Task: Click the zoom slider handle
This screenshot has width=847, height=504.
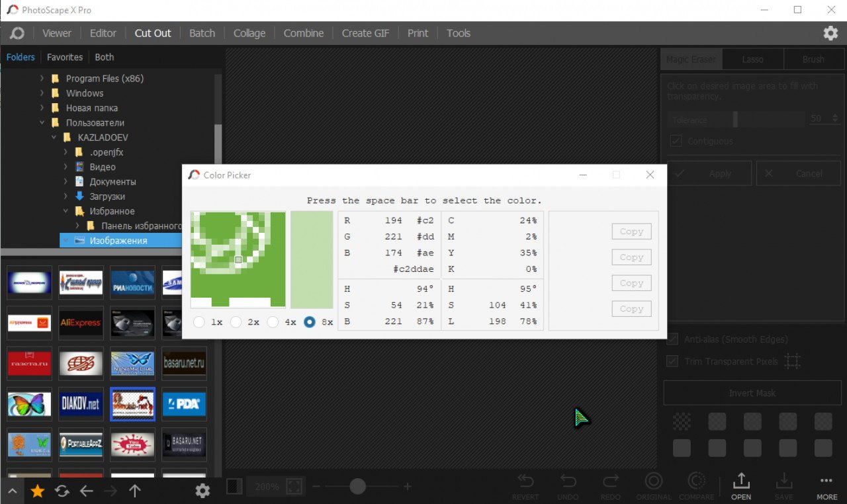Action: (x=358, y=487)
